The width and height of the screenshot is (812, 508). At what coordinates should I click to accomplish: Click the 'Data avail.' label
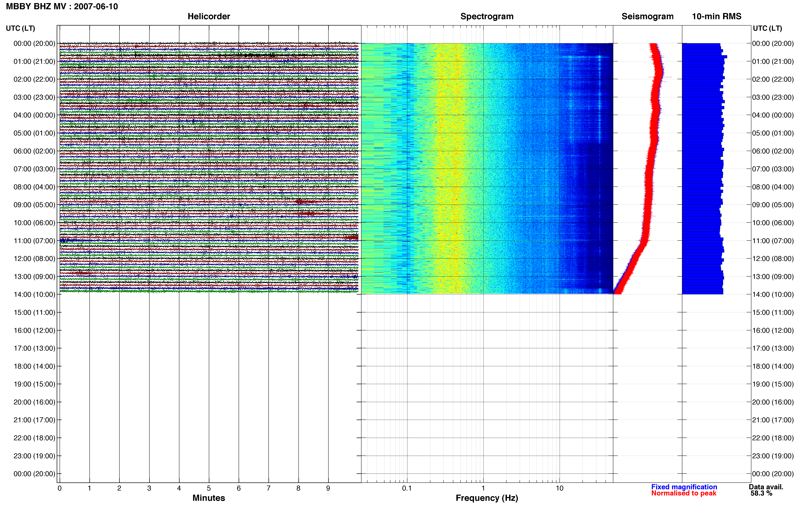coord(766,487)
